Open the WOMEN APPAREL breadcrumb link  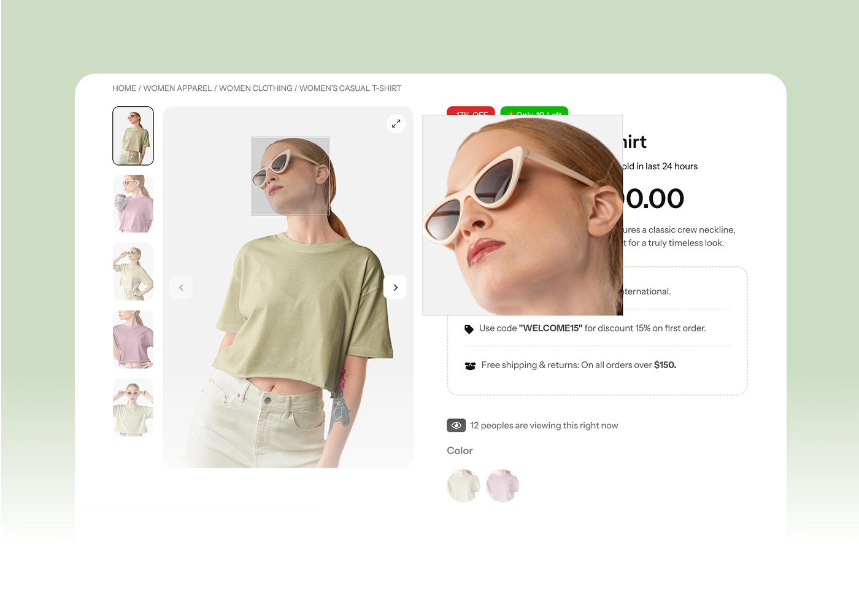click(x=177, y=88)
